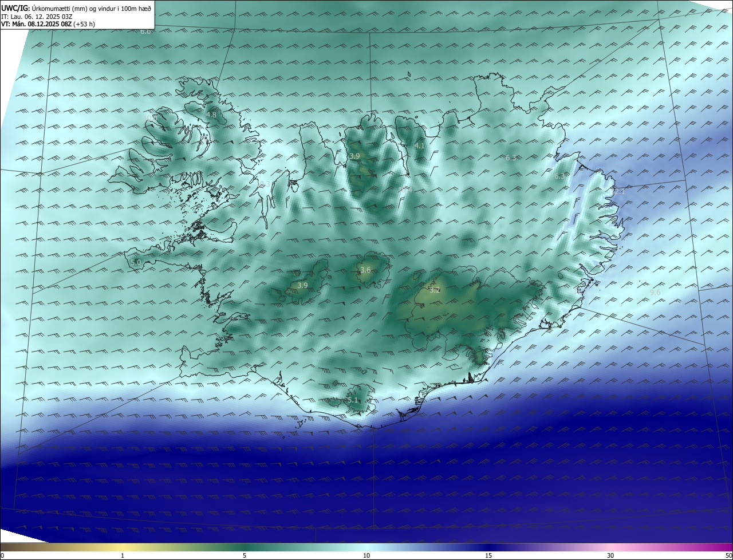Click the 4.8 value in the Westfjords
Screen dimensions: 733x560
point(211,115)
